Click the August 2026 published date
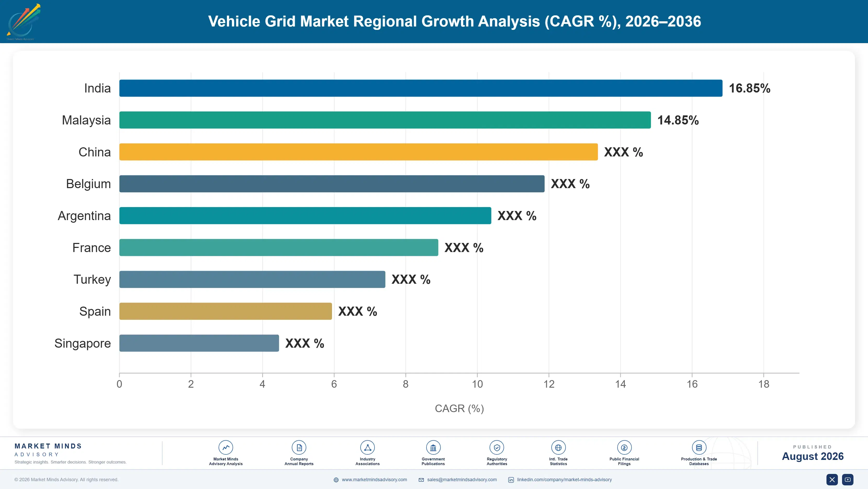This screenshot has width=868, height=489. [x=813, y=456]
